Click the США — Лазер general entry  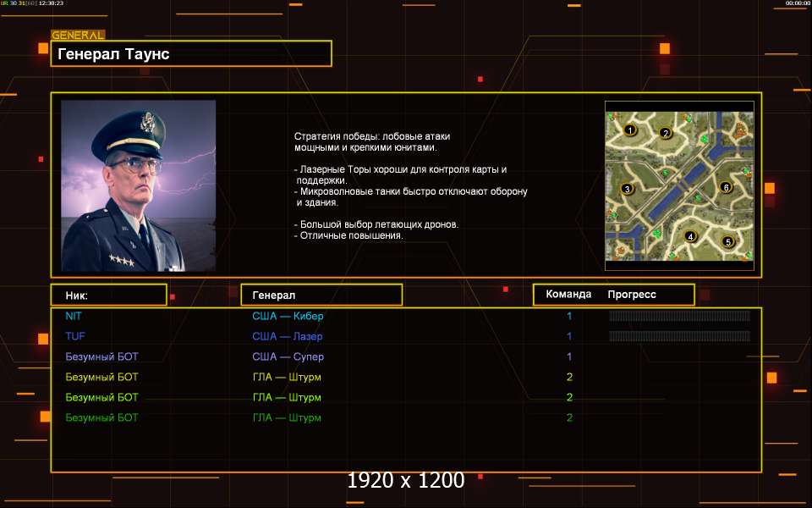click(x=288, y=336)
